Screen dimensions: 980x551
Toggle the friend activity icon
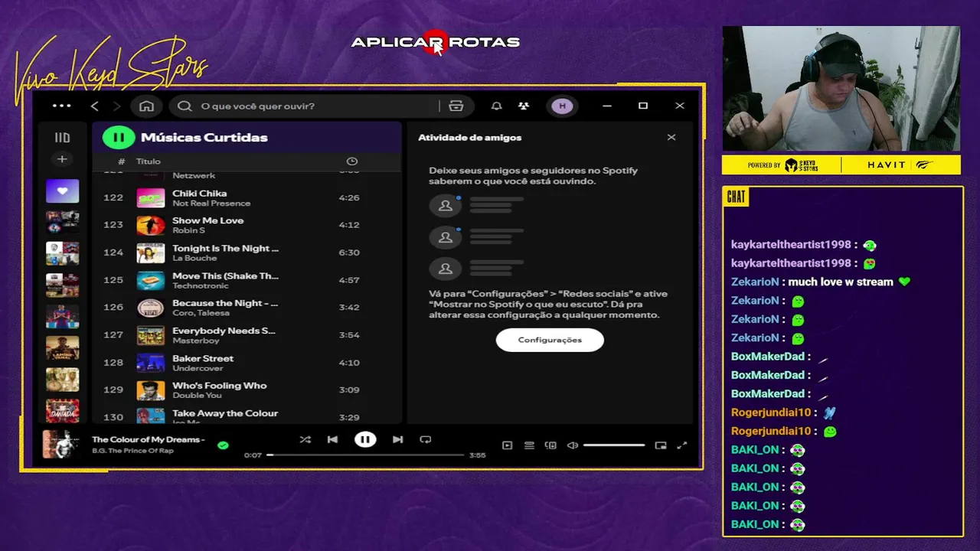tap(523, 106)
